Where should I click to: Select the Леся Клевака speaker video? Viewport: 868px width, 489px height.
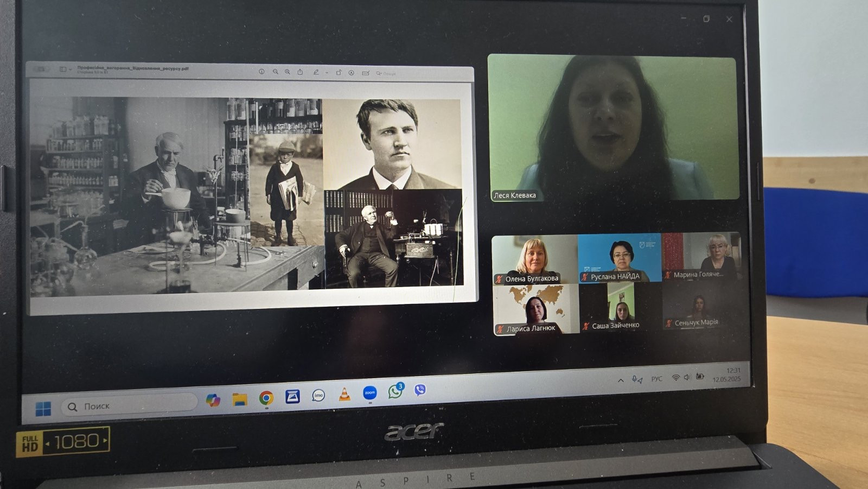[x=613, y=128]
